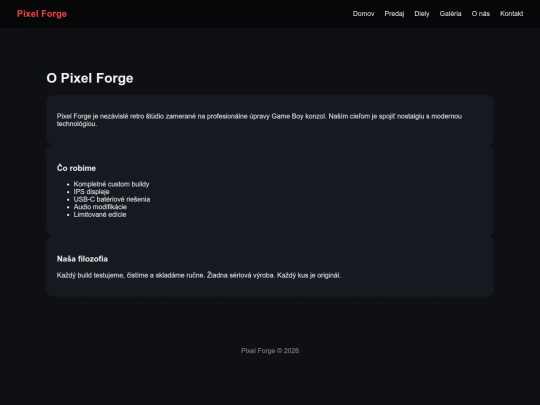This screenshot has width=540, height=405.
Task: Click the intro paragraph about retro štúdio
Action: [x=259, y=120]
